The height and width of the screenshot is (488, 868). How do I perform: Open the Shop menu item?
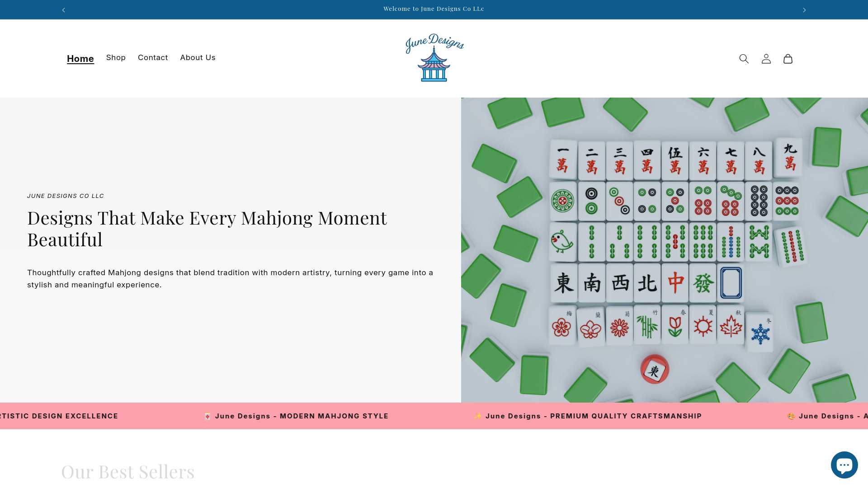[x=116, y=57]
